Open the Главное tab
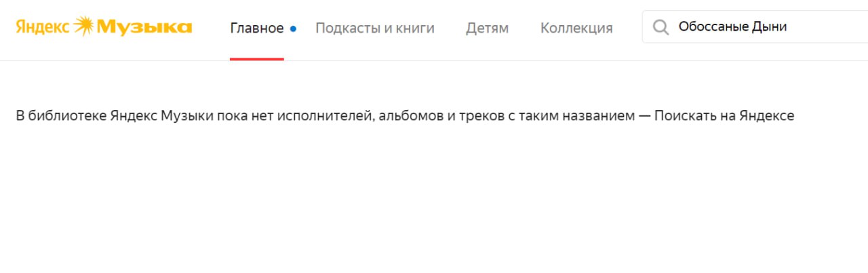Screen dimensions: 868x273 [256, 28]
